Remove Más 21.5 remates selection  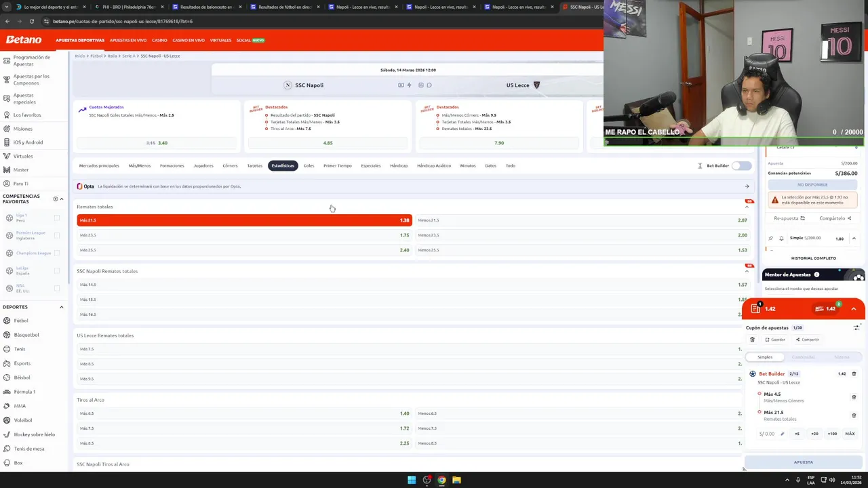pyautogui.click(x=854, y=415)
